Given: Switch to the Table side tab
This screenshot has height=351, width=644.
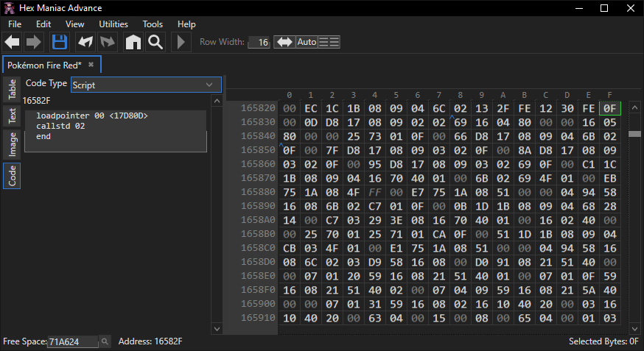Looking at the screenshot, I should click(13, 90).
